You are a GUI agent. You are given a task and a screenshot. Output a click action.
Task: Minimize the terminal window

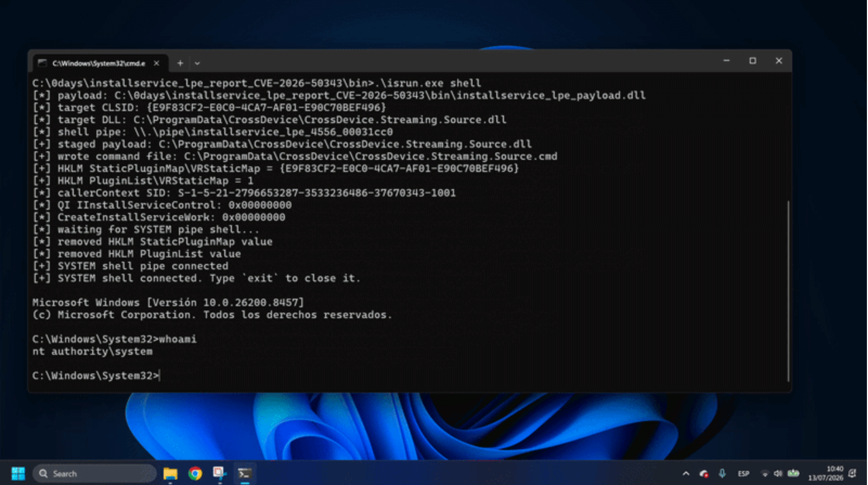tap(727, 61)
